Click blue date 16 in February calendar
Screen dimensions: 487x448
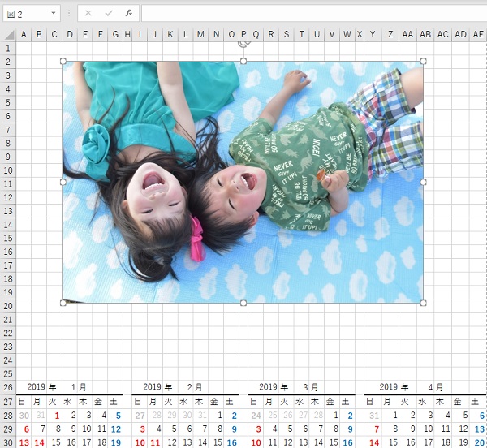(232, 442)
